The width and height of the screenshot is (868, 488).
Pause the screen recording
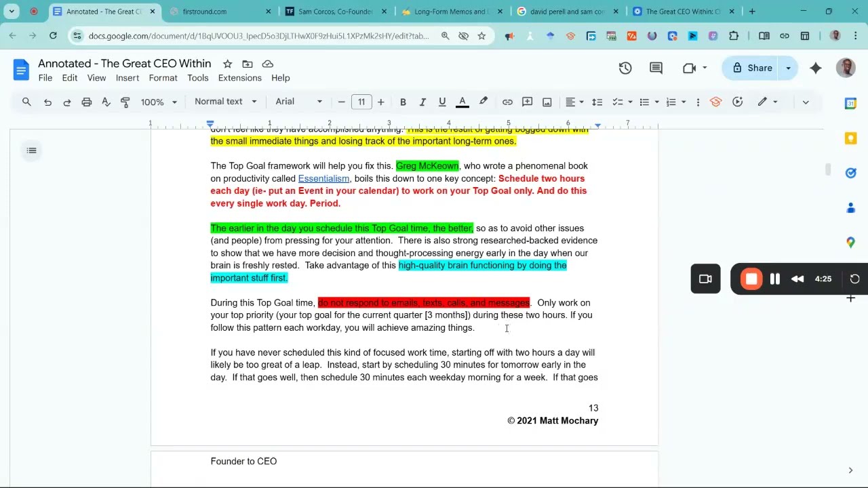coord(775,279)
